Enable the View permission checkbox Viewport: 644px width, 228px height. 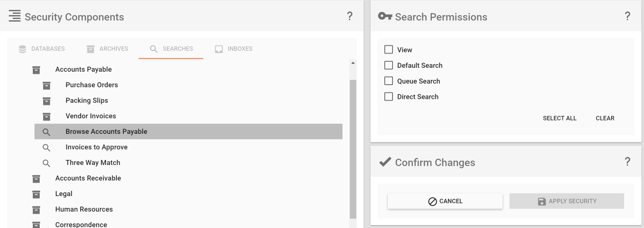389,50
